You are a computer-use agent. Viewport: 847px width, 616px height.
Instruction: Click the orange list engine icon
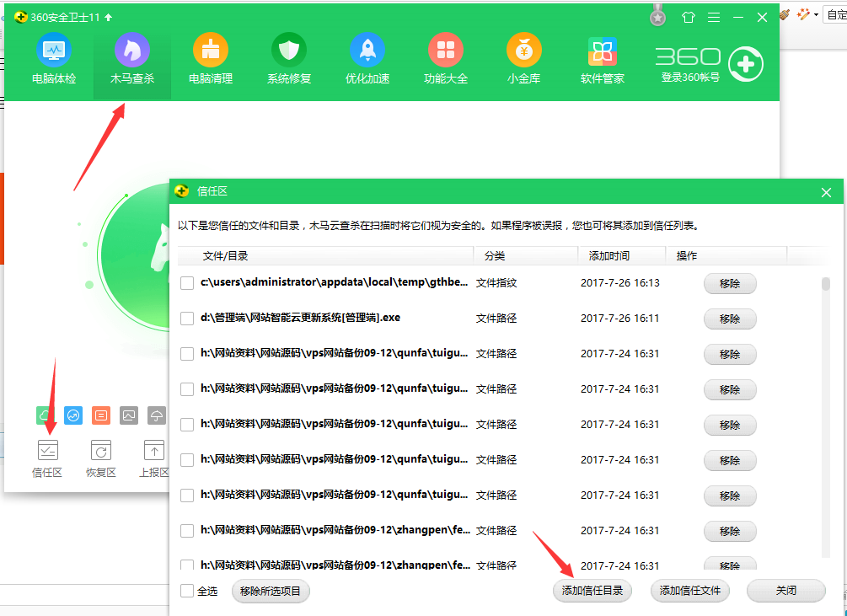point(101,415)
